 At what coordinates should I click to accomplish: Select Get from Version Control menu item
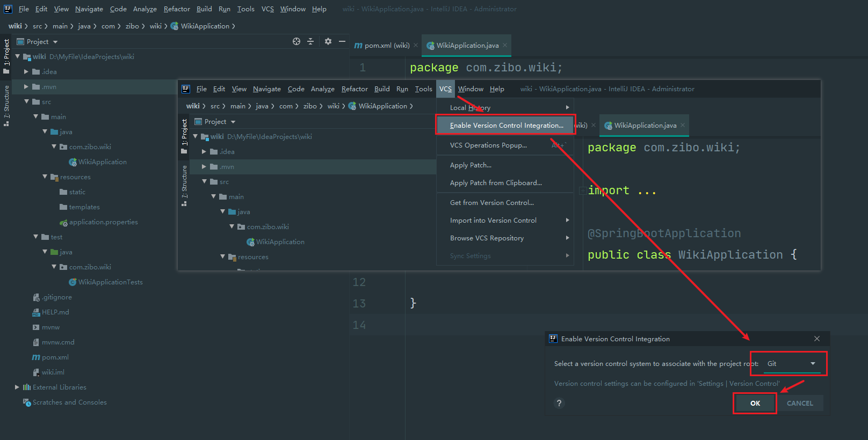[505, 202]
